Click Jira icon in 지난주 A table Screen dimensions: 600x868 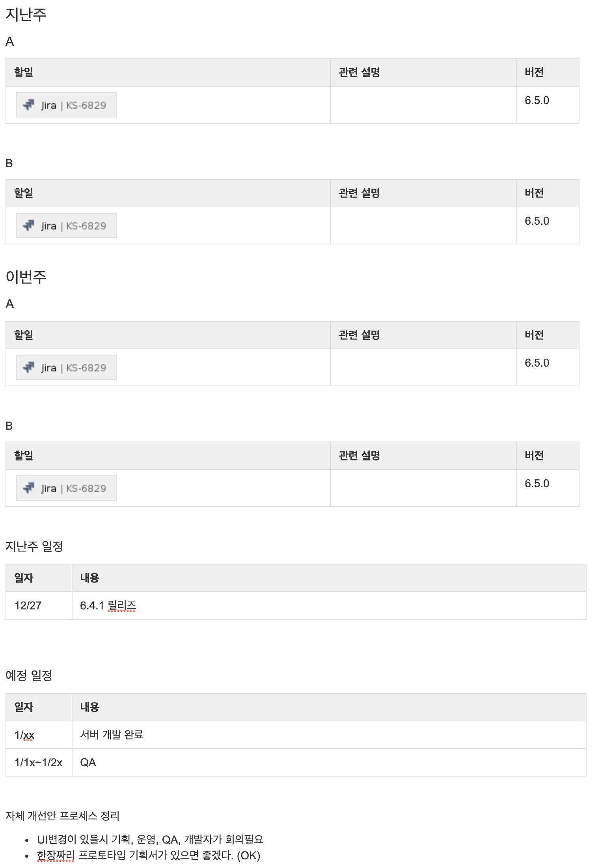pos(29,105)
